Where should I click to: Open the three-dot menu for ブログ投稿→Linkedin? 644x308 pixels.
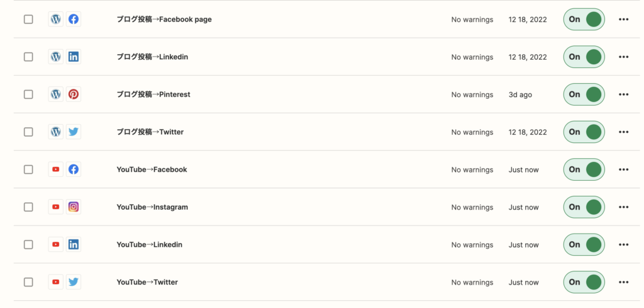click(623, 57)
